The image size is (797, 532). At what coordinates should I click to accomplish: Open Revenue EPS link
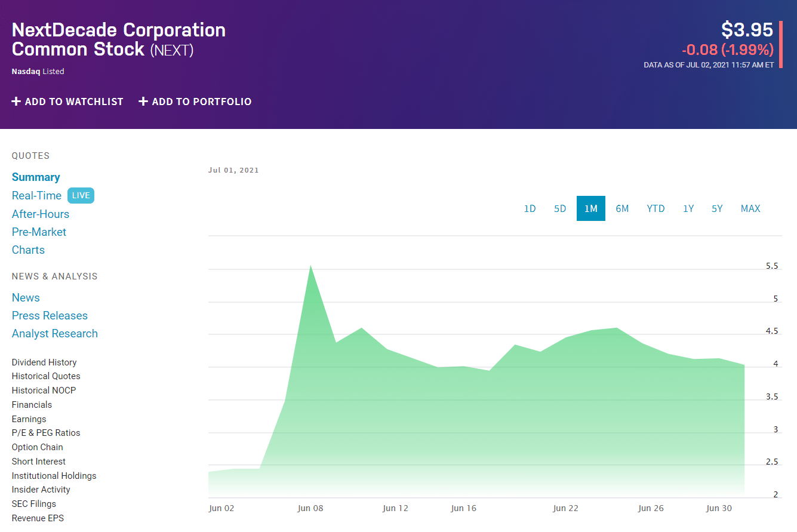coord(38,518)
